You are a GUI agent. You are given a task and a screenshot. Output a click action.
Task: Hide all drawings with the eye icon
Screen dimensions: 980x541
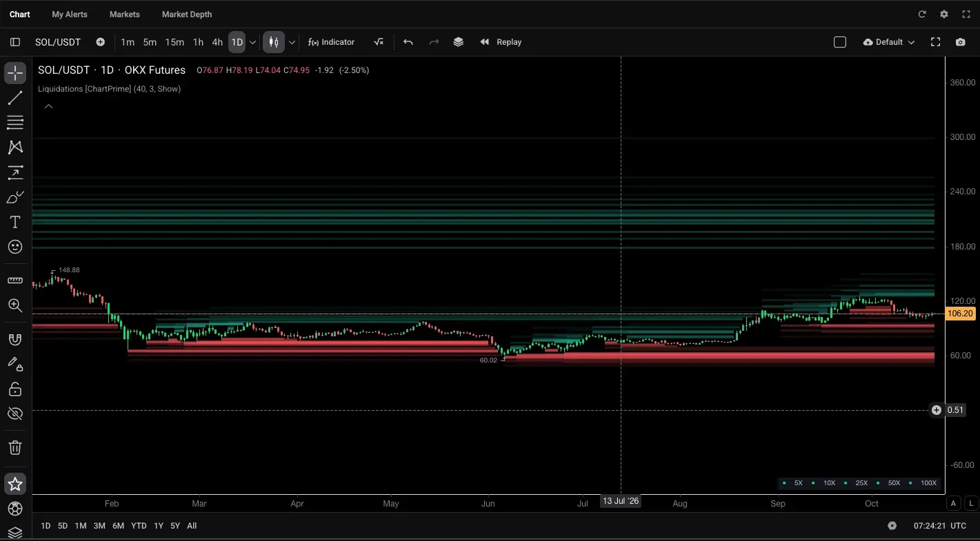coord(15,414)
